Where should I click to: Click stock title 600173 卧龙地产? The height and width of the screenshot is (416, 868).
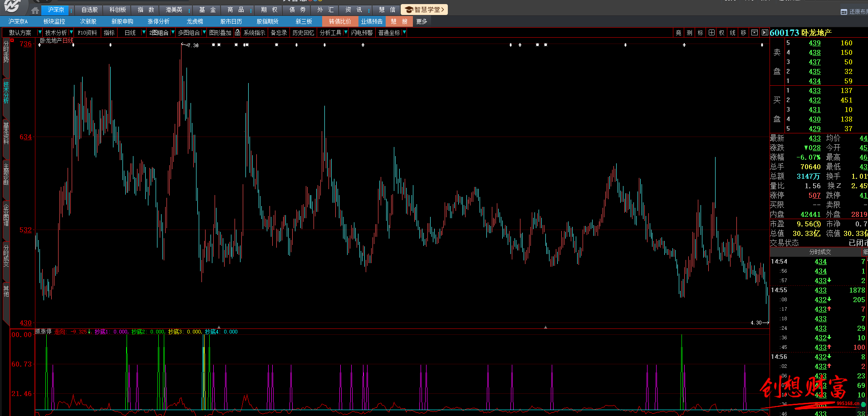coord(801,33)
